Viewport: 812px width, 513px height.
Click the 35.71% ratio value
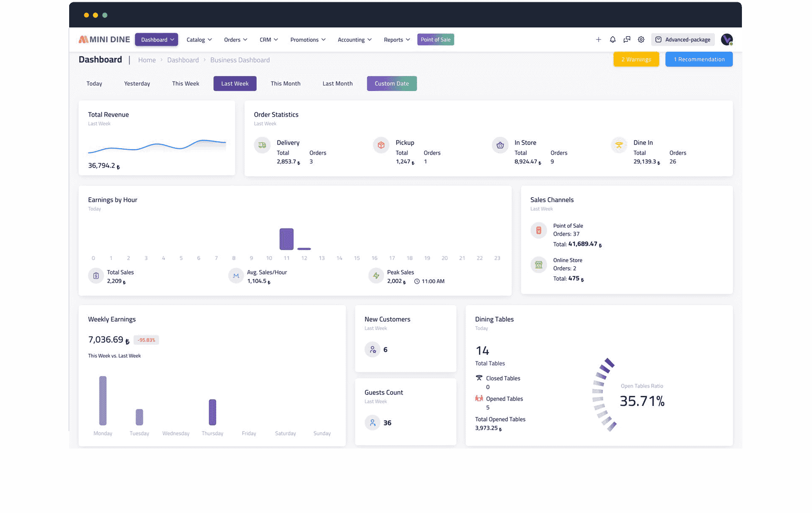point(642,401)
